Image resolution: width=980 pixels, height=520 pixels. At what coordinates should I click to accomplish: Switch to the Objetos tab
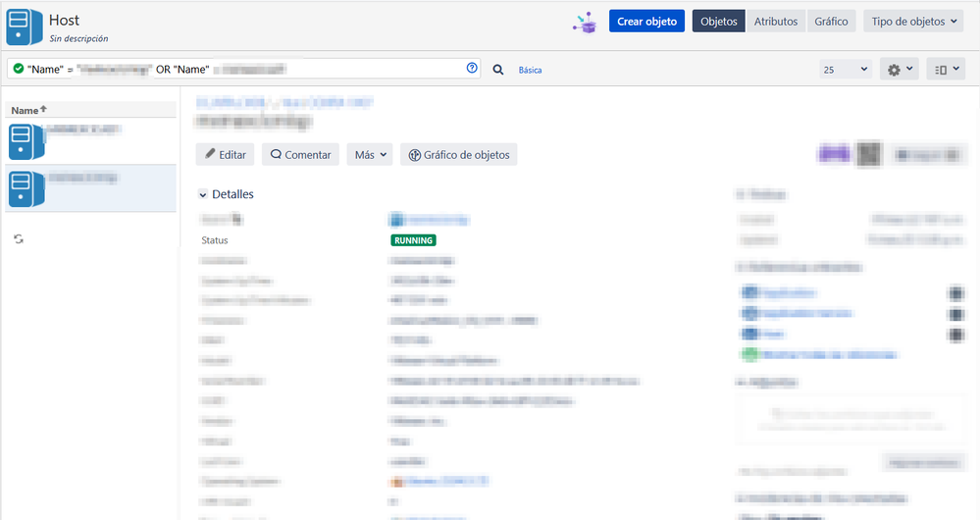point(719,22)
